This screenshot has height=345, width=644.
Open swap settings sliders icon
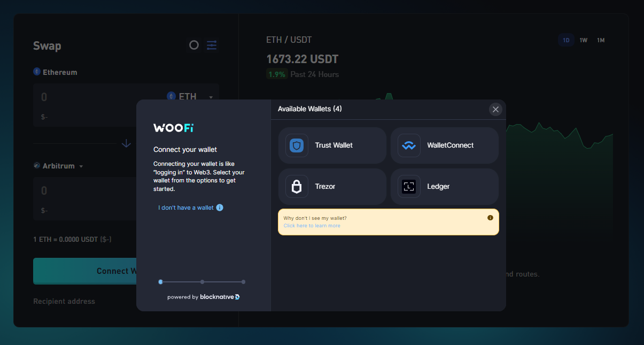tap(212, 45)
